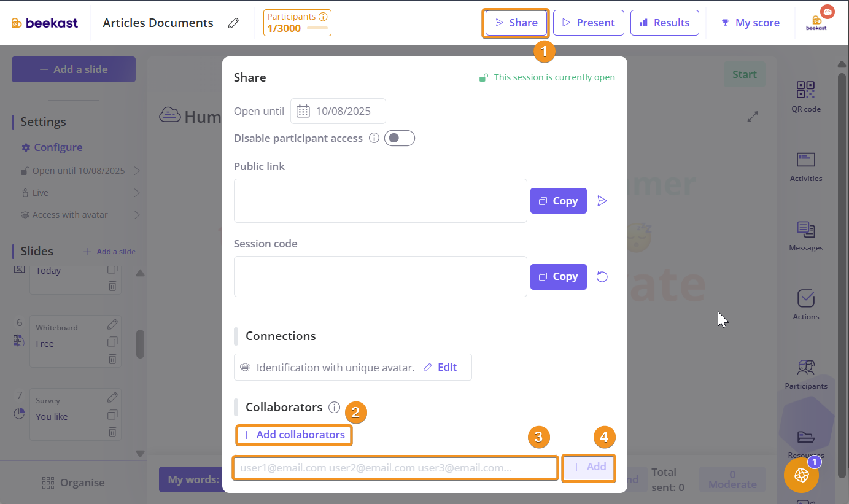
Task: Open the Open until date picker
Action: pyautogui.click(x=338, y=111)
